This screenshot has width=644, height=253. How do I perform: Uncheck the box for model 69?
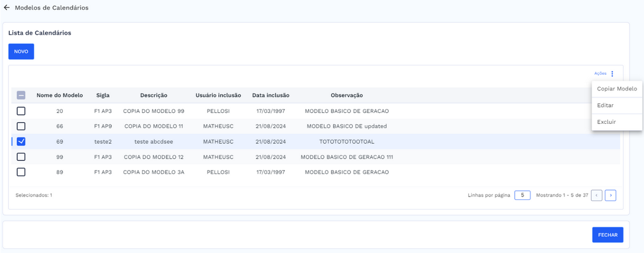[21, 142]
